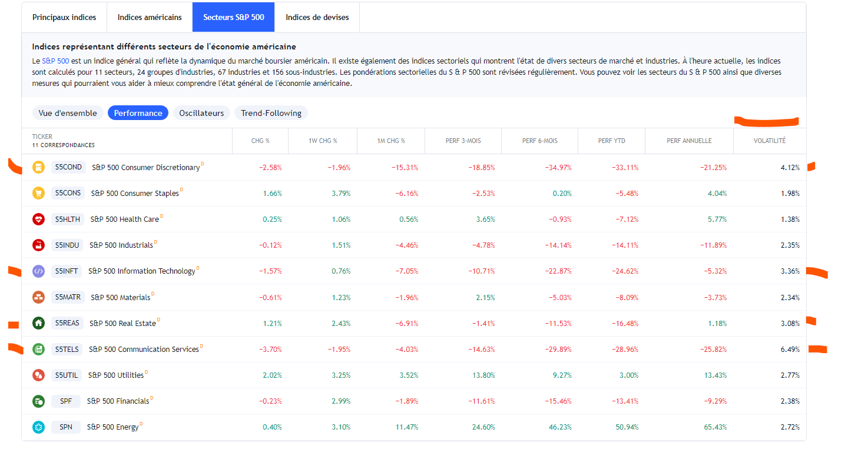Click the Real Estate house icon

pos(38,323)
